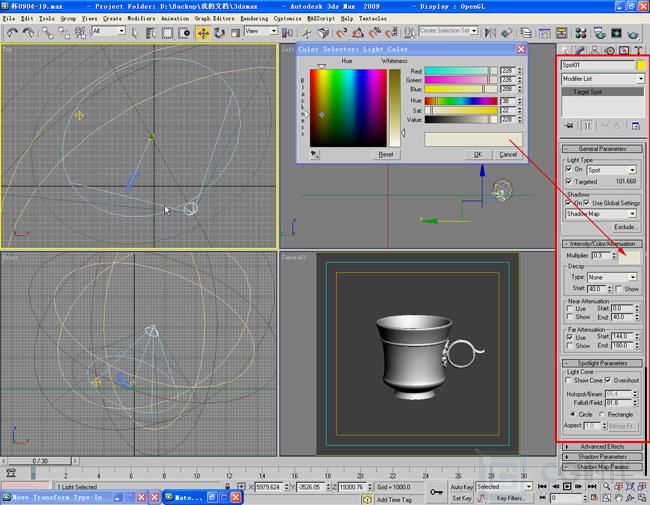Click the Shadows Exclude button
Image resolution: width=650 pixels, height=505 pixels.
[x=624, y=227]
